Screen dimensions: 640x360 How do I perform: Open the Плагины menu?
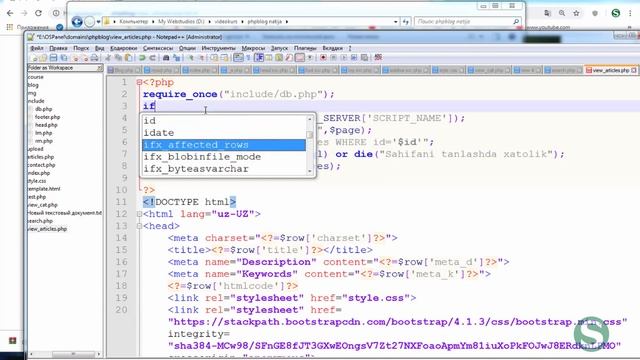305,48
